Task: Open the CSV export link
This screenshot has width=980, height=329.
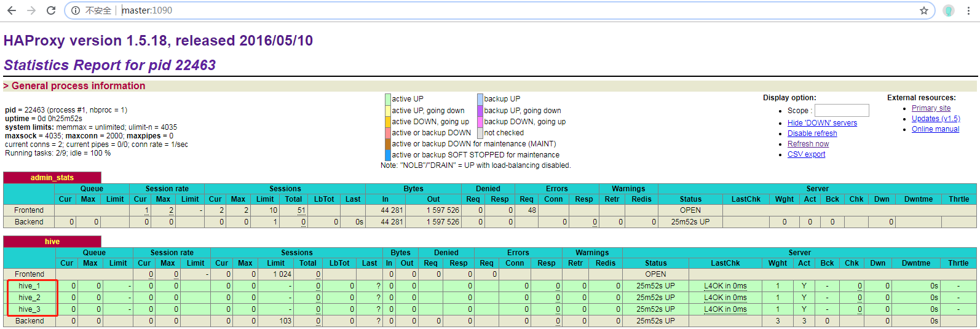Action: [806, 154]
